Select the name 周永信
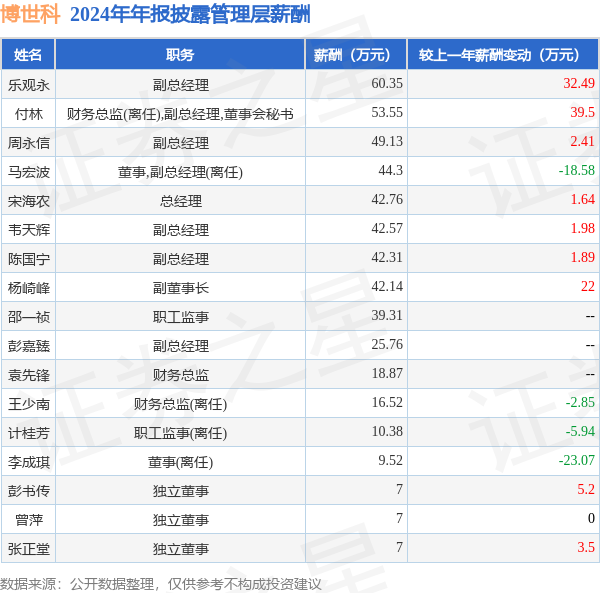The image size is (600, 593). (29, 143)
